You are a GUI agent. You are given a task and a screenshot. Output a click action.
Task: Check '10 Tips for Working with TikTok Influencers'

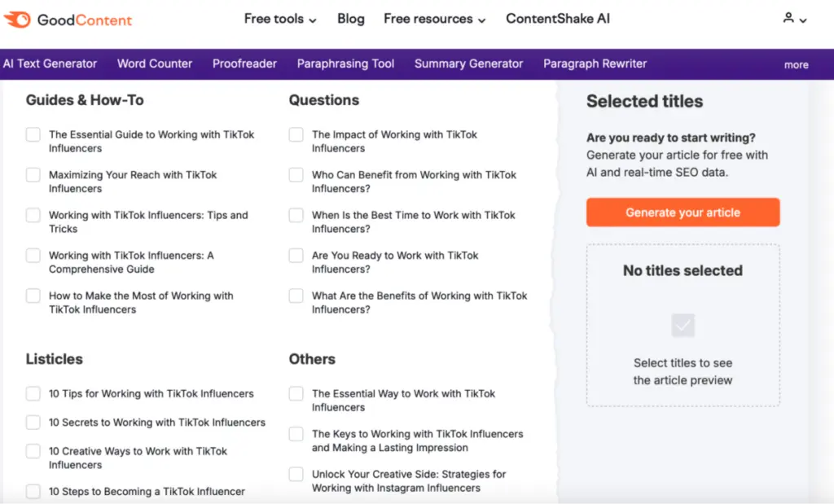(33, 394)
